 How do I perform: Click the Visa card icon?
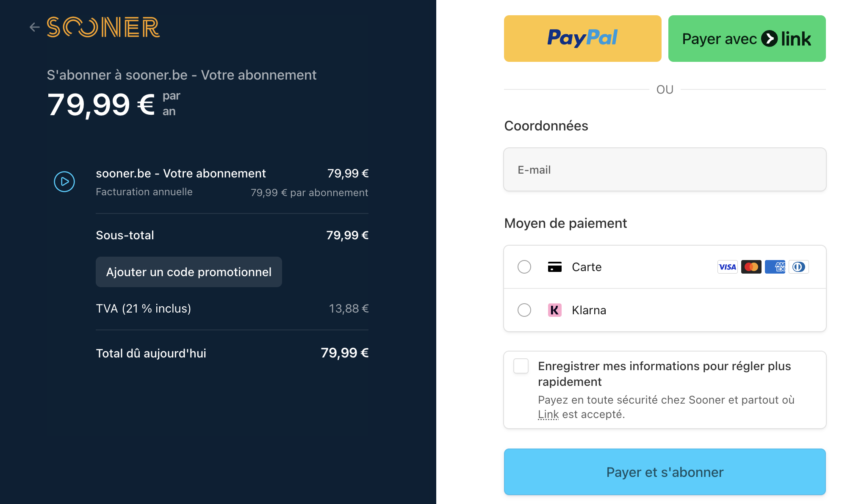click(x=727, y=267)
